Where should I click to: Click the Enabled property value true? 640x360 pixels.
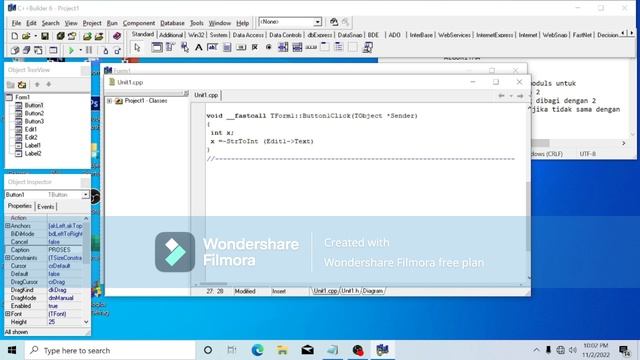[x=65, y=306]
